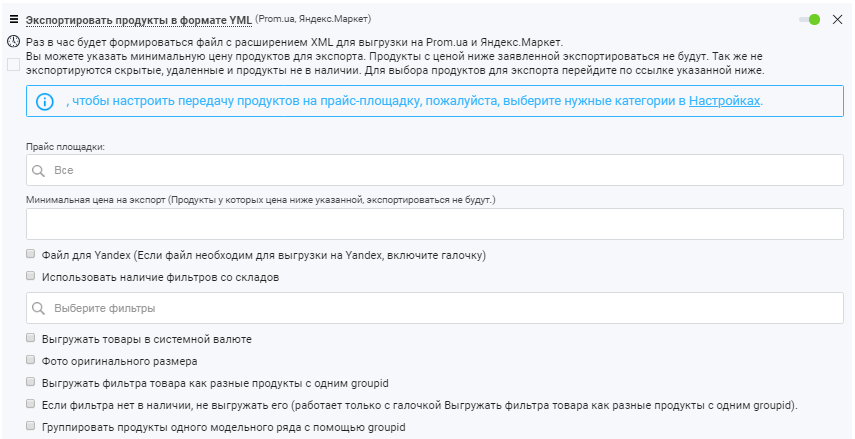The height and width of the screenshot is (439, 855).
Task: Click the info circle icon in banner
Action: 45,101
